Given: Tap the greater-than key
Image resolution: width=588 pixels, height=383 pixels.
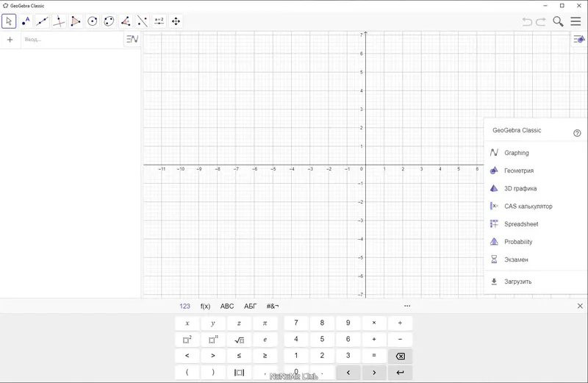Looking at the screenshot, I should pyautogui.click(x=213, y=356).
